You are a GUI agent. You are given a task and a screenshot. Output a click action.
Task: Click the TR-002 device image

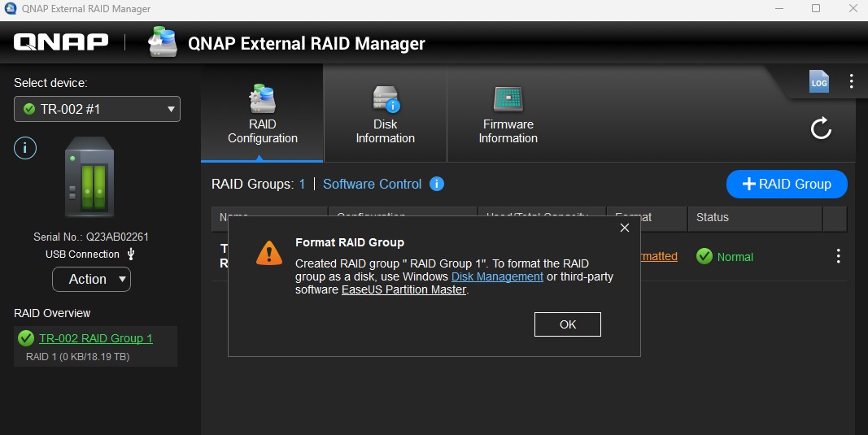[89, 177]
